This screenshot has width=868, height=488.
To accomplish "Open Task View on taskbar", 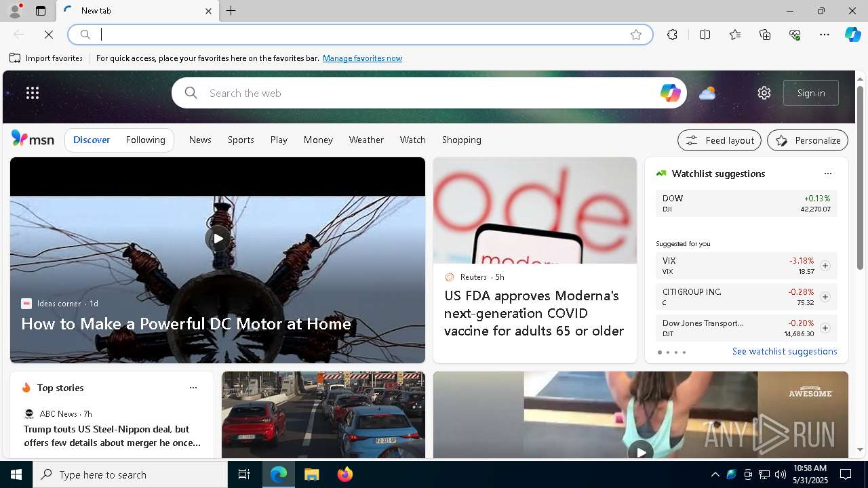I will [x=244, y=474].
